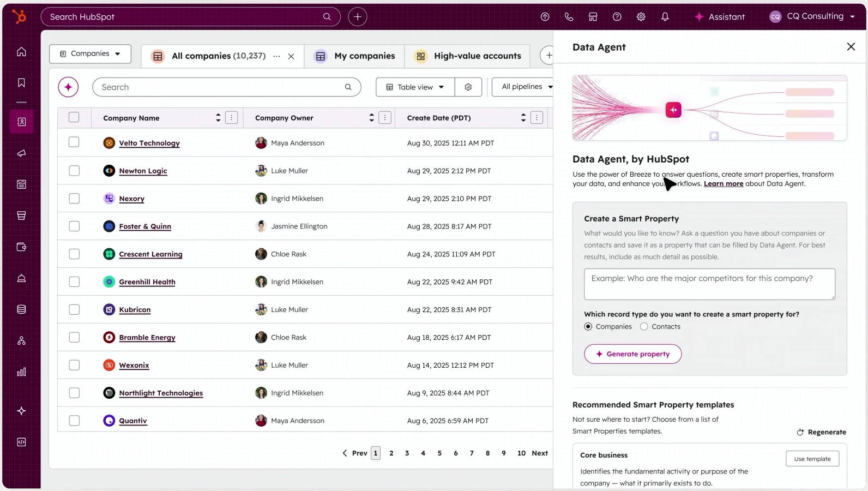The height and width of the screenshot is (491, 868).
Task: Click the companies Search input field
Action: click(227, 87)
